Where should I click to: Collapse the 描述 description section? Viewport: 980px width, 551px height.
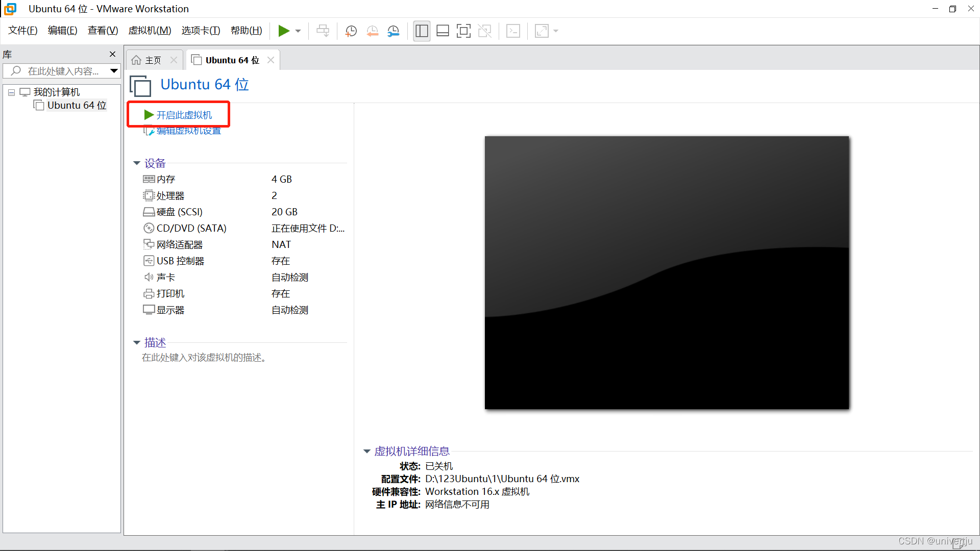(x=137, y=342)
